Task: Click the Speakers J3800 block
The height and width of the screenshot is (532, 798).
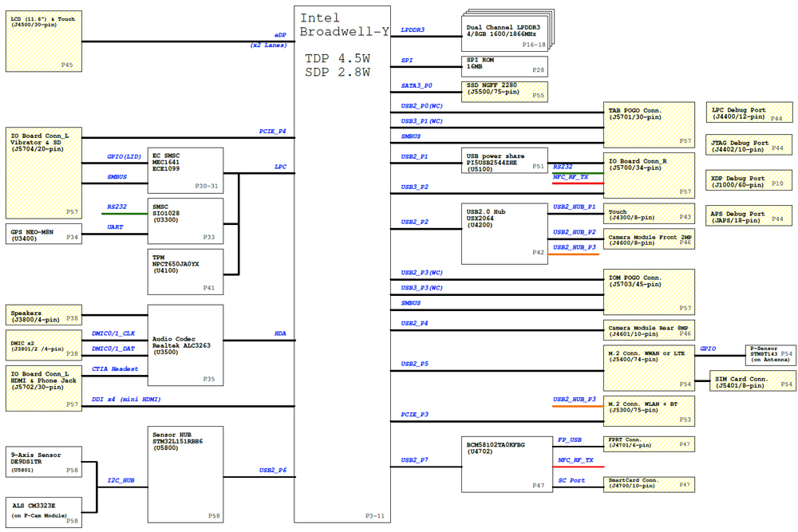Action: [44, 315]
